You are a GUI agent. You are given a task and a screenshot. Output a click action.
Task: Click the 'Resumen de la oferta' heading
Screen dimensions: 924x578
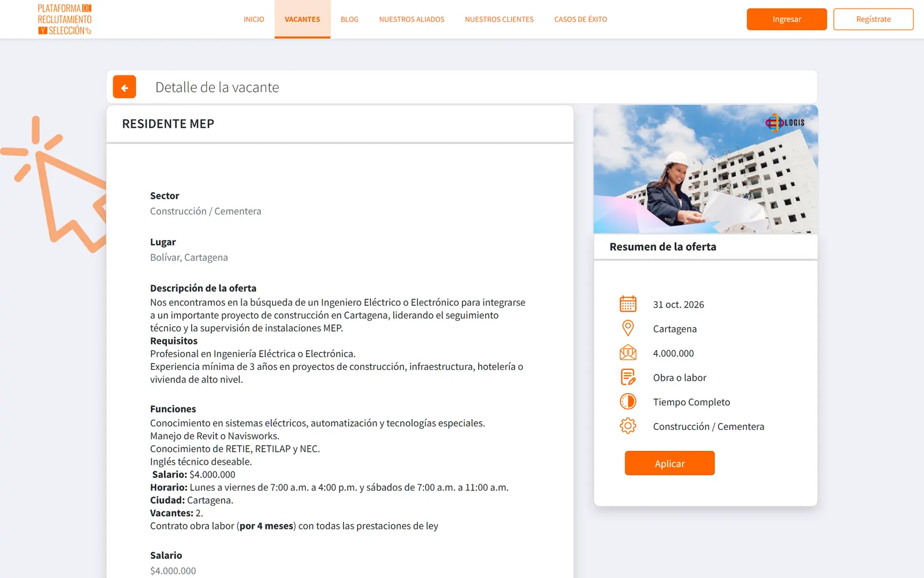(663, 247)
